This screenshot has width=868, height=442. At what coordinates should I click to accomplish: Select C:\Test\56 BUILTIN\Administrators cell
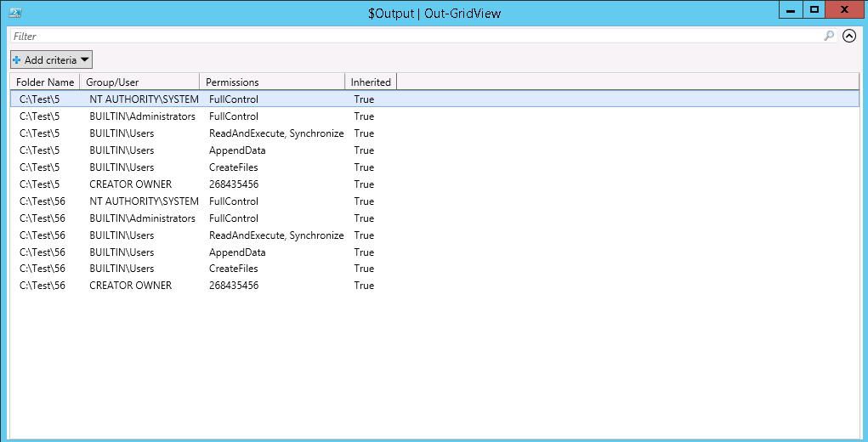click(x=142, y=218)
